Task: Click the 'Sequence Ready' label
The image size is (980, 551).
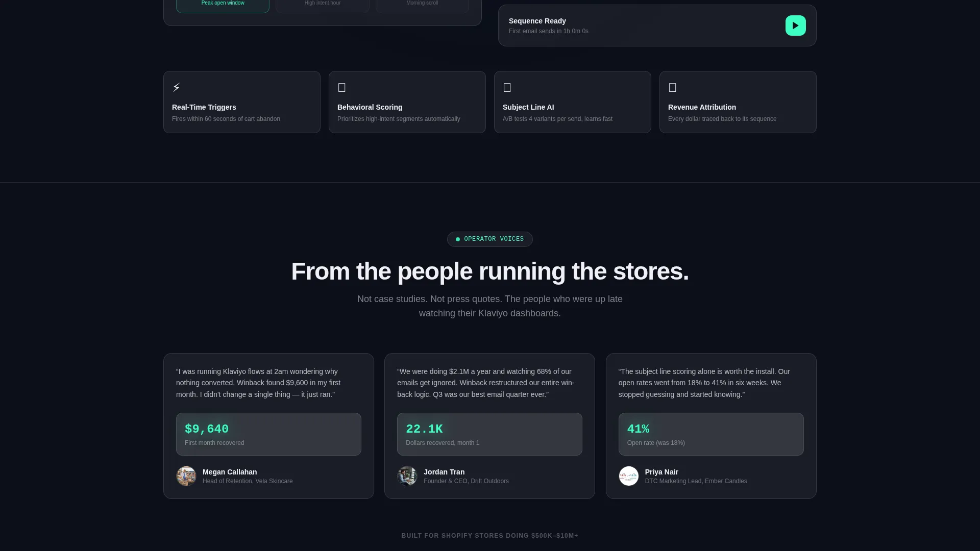Action: pos(537,21)
